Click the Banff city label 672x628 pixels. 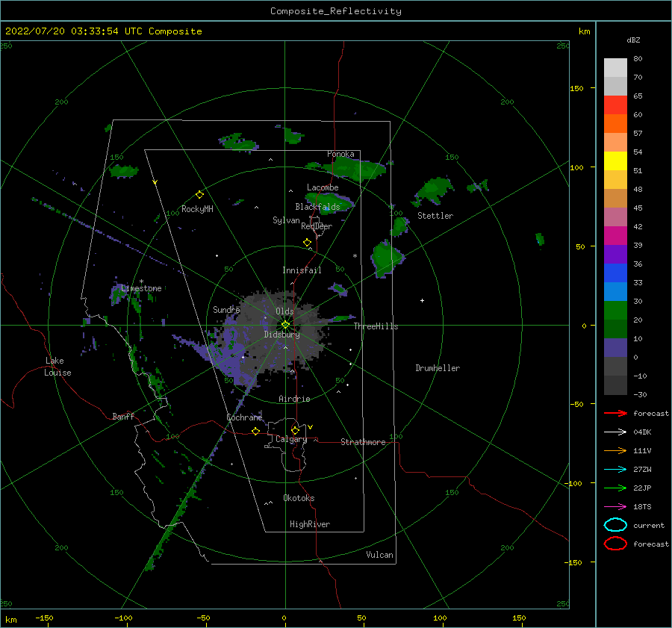(123, 416)
